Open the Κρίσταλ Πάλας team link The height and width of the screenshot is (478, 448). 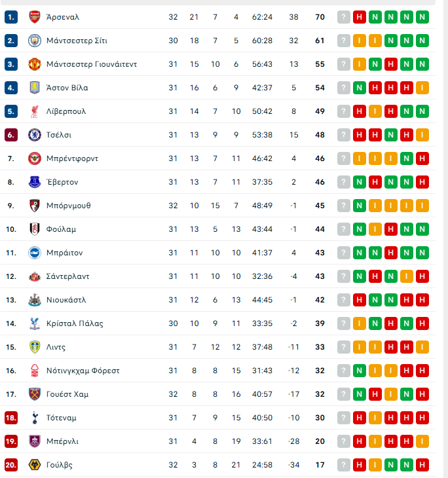(75, 323)
